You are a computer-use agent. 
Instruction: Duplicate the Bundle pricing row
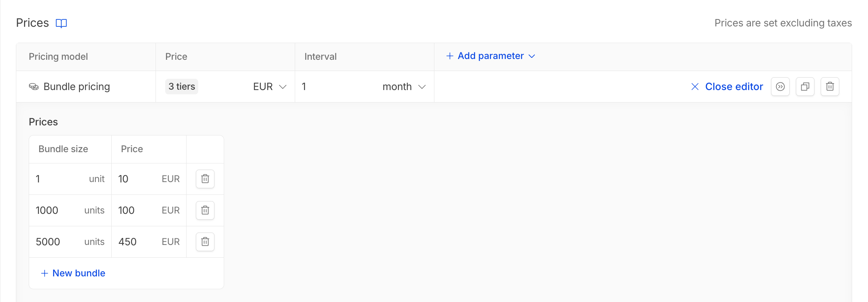805,87
